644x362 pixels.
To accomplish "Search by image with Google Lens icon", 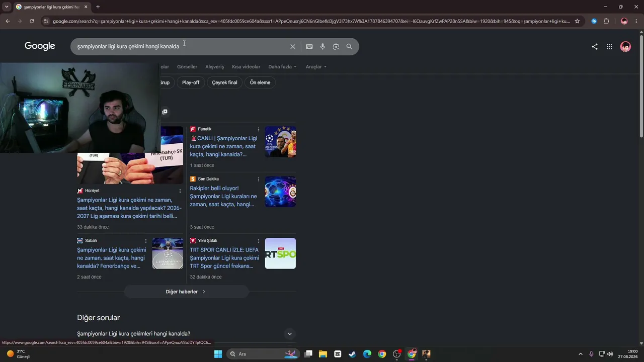I will click(336, 47).
